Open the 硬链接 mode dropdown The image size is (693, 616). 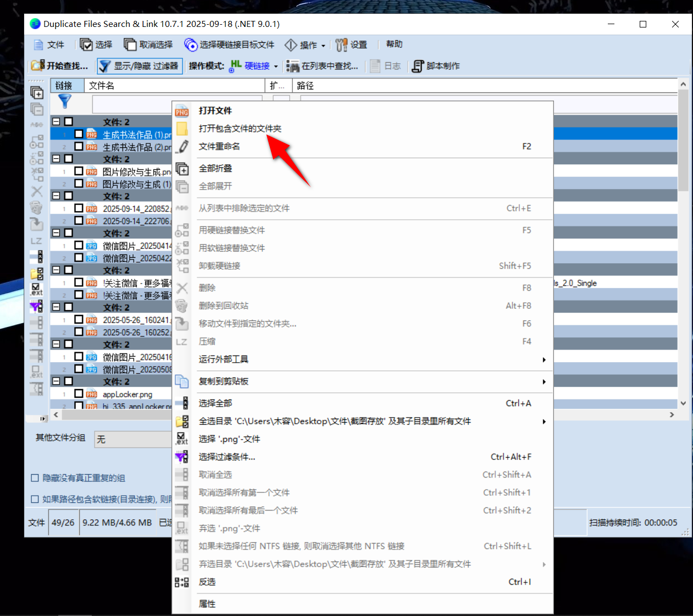(x=276, y=66)
